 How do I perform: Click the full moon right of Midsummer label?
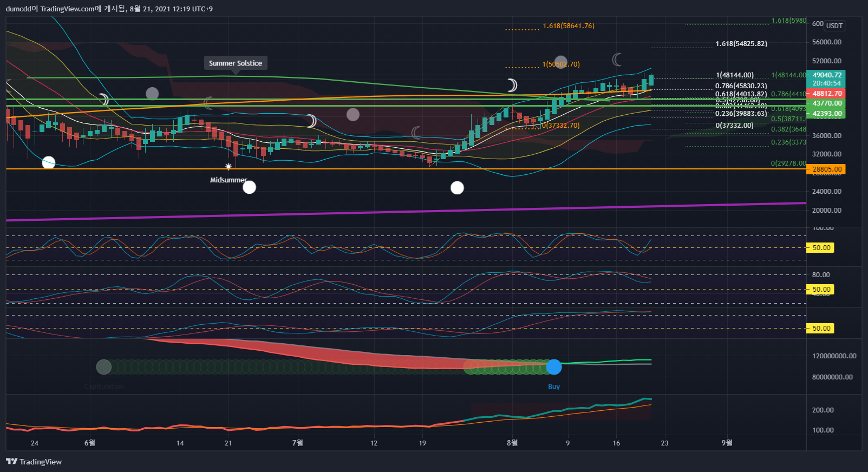[249, 187]
